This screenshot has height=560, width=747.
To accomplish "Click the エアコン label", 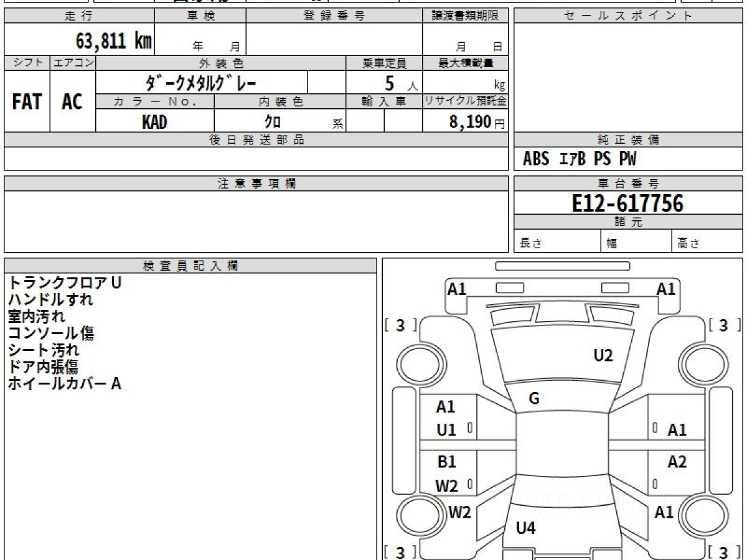I will pyautogui.click(x=73, y=63).
